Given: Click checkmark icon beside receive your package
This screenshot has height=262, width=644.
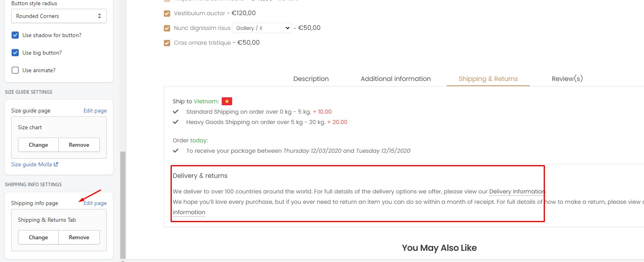Looking at the screenshot, I should [175, 151].
